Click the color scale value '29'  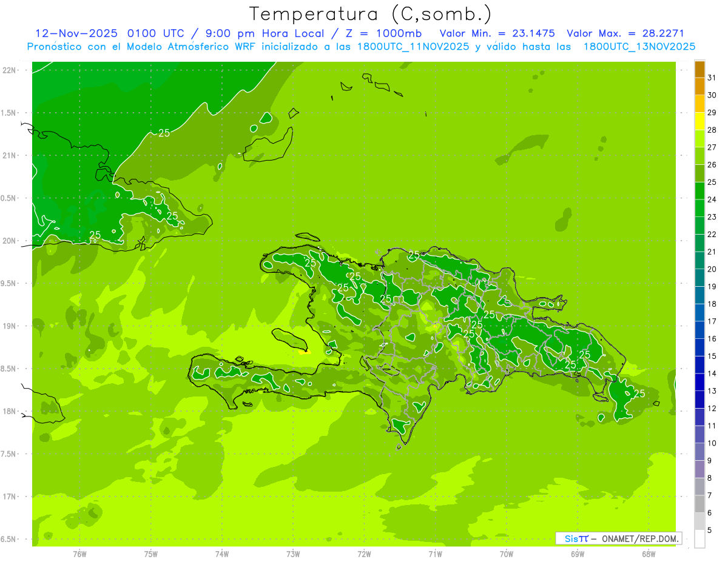pos(712,112)
